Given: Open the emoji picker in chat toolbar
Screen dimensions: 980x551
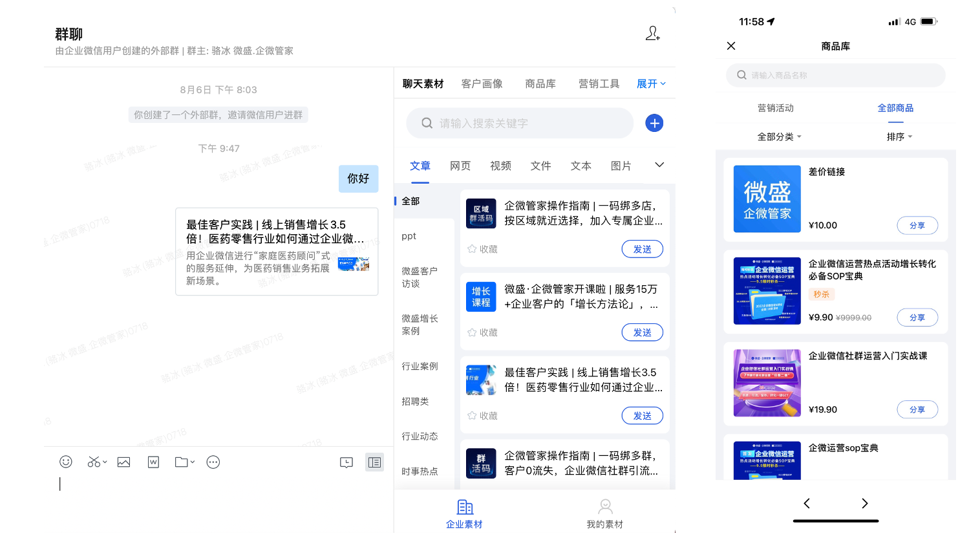Looking at the screenshot, I should pos(66,462).
